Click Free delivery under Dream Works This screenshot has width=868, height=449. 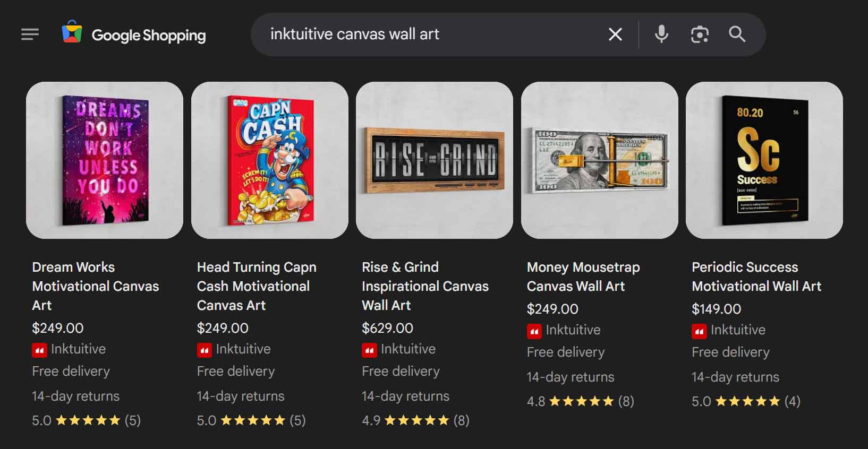coord(71,372)
